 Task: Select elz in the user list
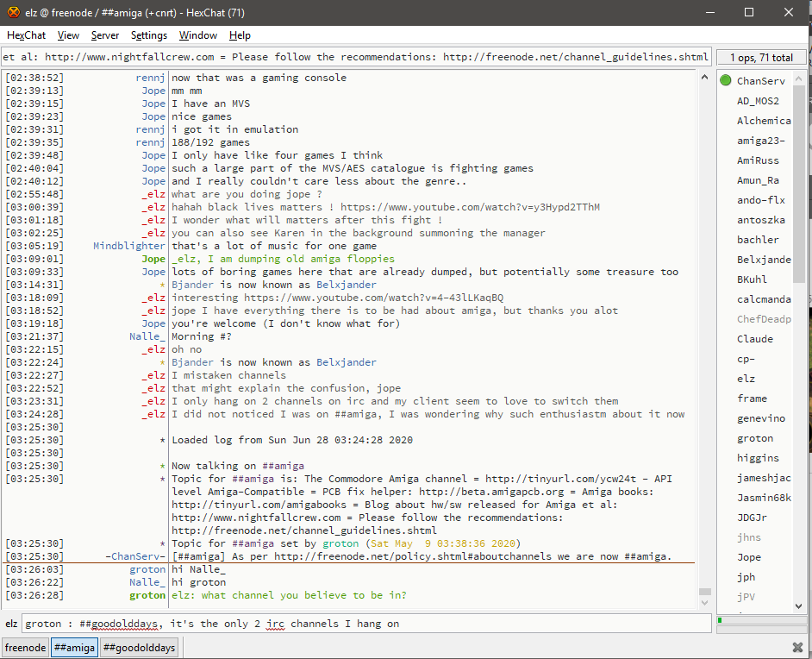pos(746,379)
